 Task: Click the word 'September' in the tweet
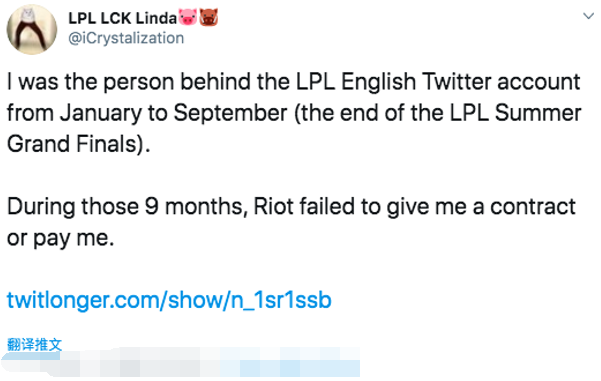click(230, 113)
